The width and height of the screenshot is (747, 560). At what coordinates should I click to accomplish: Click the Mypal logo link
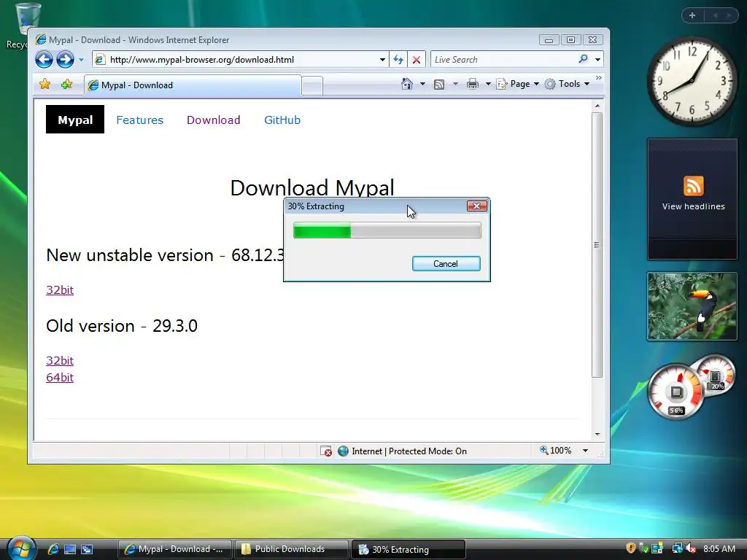click(75, 120)
